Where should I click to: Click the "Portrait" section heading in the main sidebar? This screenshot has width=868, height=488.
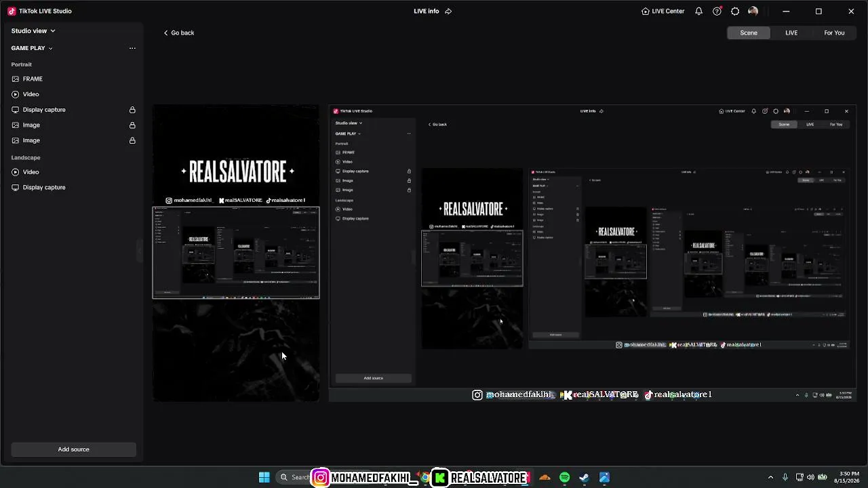[21, 64]
